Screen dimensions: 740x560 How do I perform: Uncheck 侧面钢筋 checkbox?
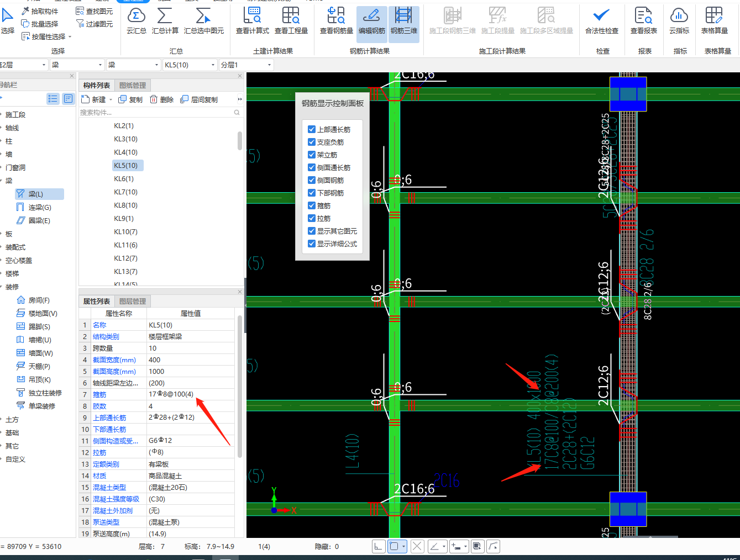312,180
